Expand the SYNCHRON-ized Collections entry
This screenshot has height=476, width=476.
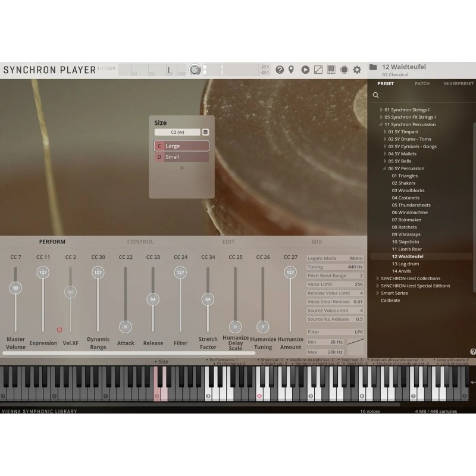(377, 278)
